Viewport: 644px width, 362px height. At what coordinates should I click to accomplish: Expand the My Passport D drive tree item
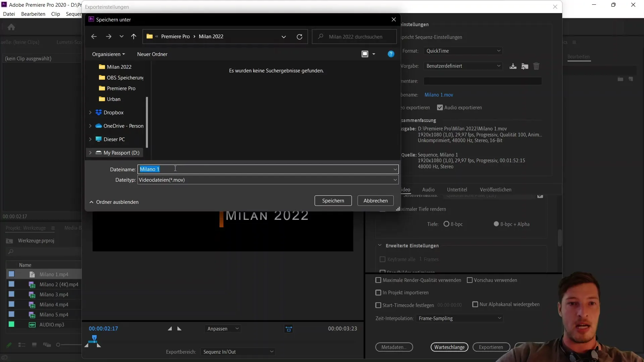pyautogui.click(x=89, y=153)
